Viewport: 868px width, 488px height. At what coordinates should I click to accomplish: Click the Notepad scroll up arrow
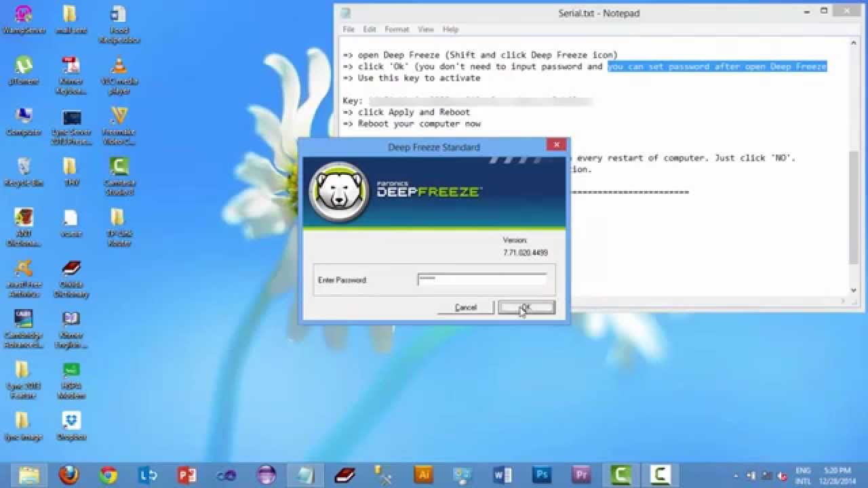click(854, 43)
